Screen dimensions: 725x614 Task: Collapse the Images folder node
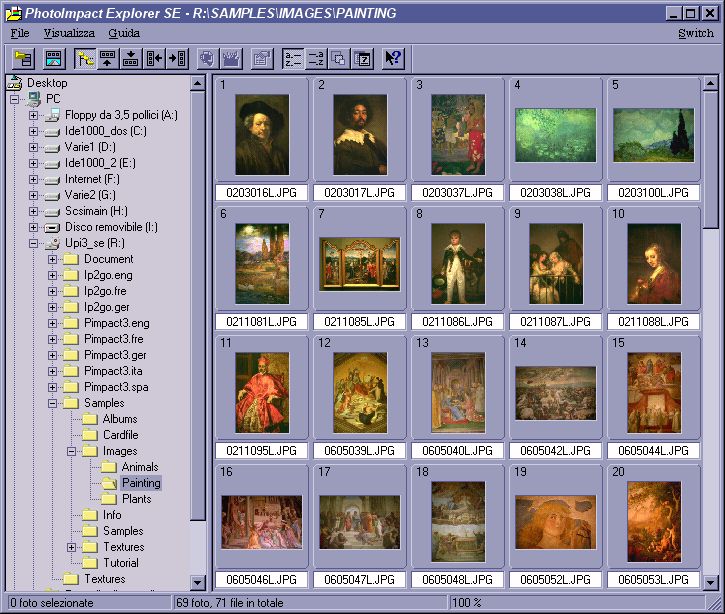tap(71, 451)
